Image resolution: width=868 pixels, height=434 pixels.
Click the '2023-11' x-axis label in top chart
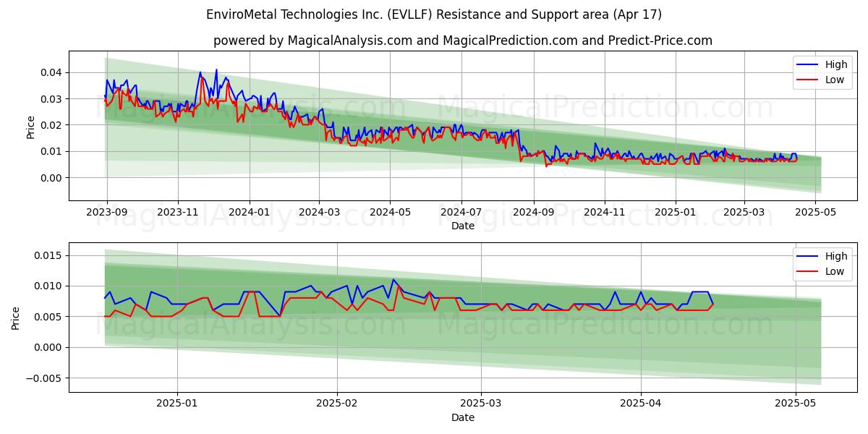click(x=178, y=213)
